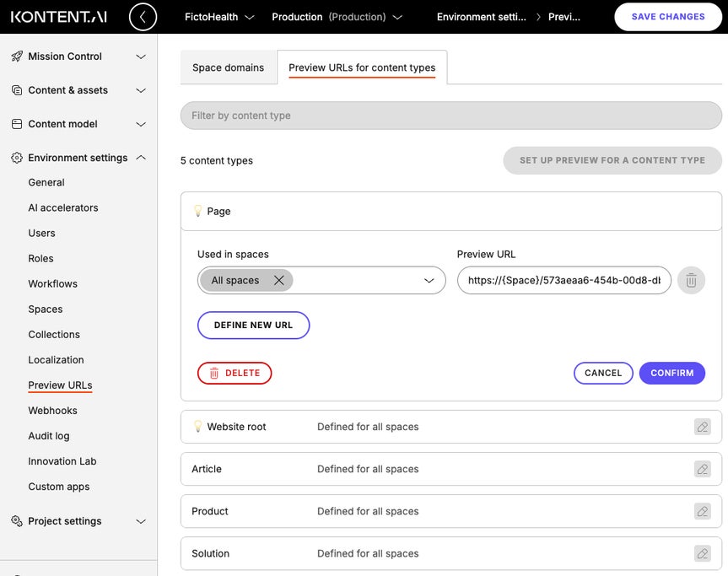Open the Used in spaces dropdown
Image resolution: width=728 pixels, height=576 pixels.
click(x=429, y=280)
